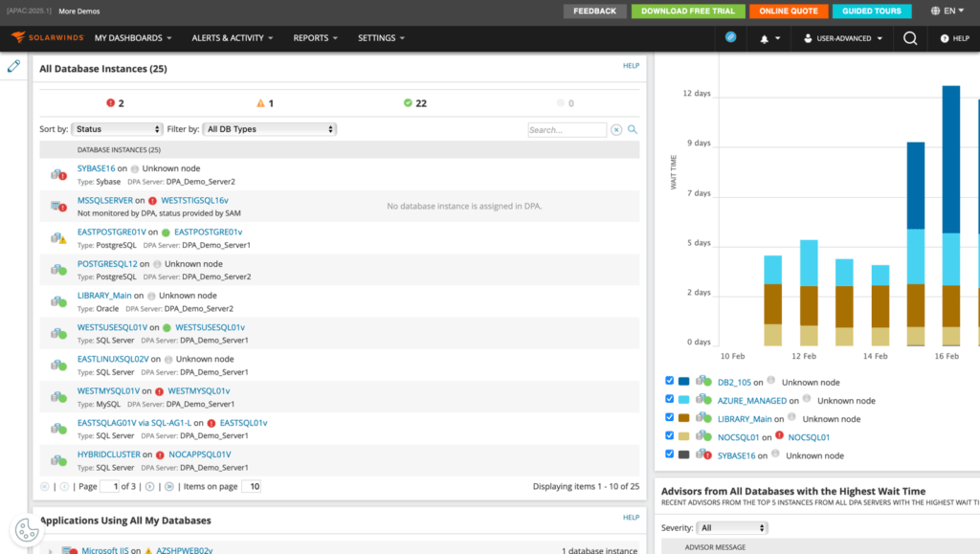Filter instances by critical status count 2
Viewport: 980px width, 554px height.
[115, 103]
